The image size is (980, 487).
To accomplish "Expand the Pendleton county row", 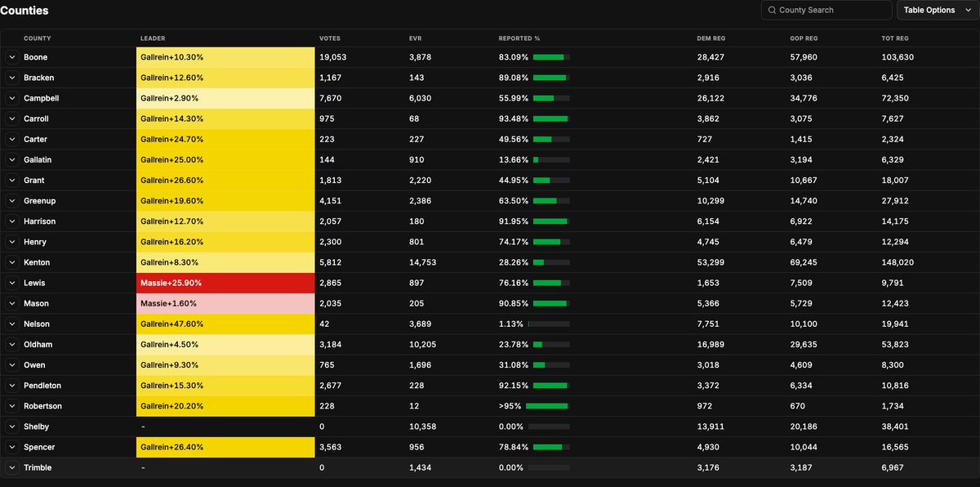I will [12, 386].
